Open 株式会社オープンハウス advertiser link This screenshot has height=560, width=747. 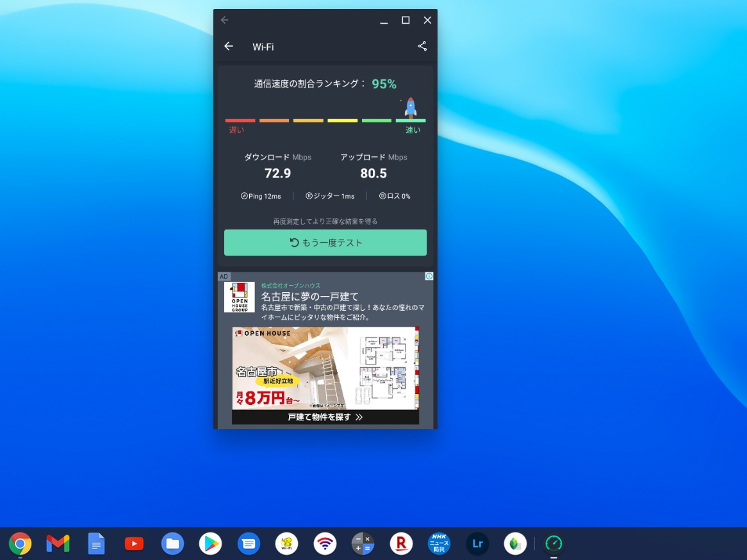[x=291, y=286]
